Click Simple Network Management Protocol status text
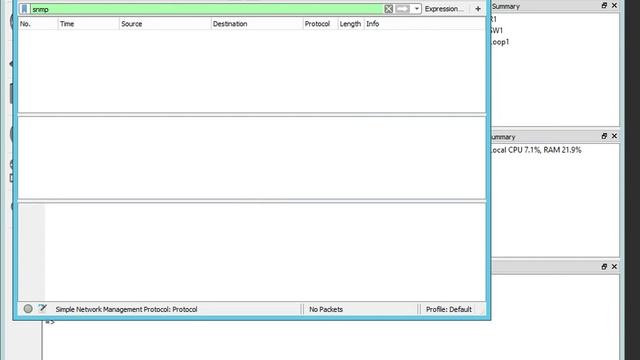Image resolution: width=640 pixels, height=360 pixels. click(x=126, y=309)
